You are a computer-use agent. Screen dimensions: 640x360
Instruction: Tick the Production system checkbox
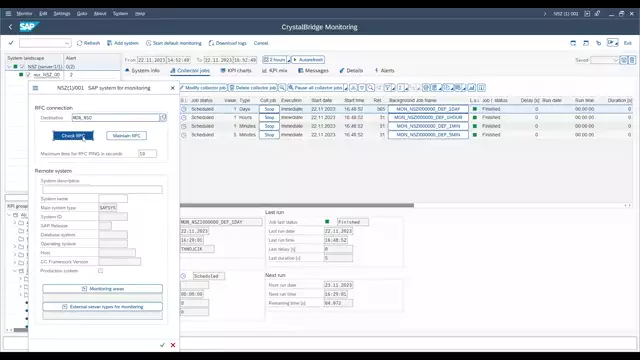(x=100, y=271)
